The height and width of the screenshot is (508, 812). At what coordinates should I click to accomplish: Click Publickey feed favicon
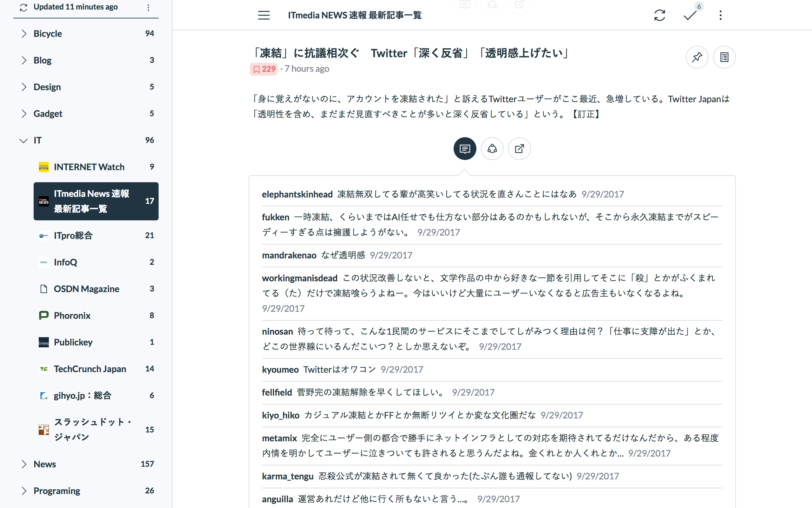[44, 342]
